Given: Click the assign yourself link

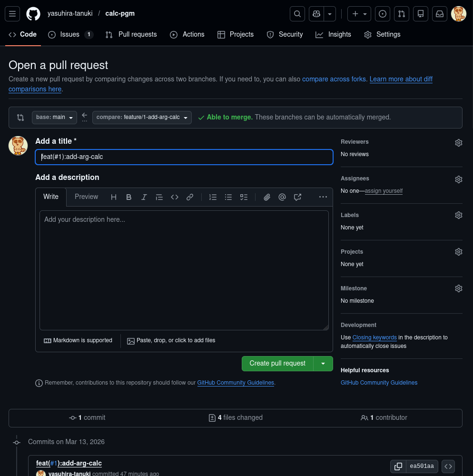Looking at the screenshot, I should tap(384, 191).
